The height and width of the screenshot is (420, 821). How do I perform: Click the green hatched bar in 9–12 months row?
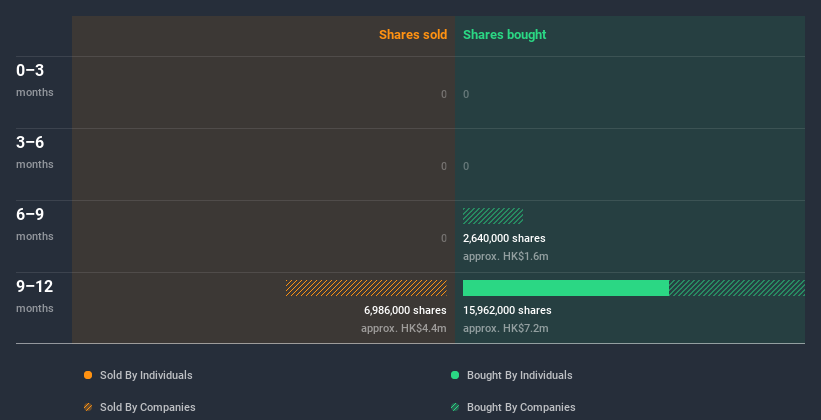737,288
